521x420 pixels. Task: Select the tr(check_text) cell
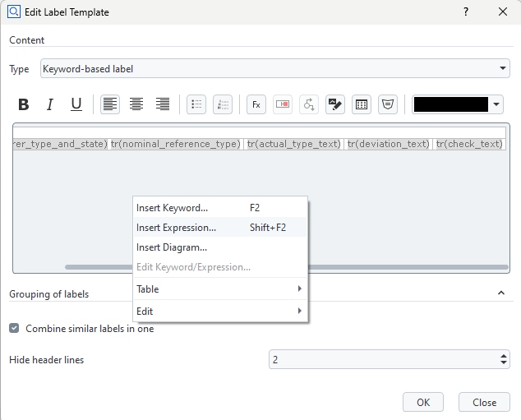pyautogui.click(x=469, y=144)
